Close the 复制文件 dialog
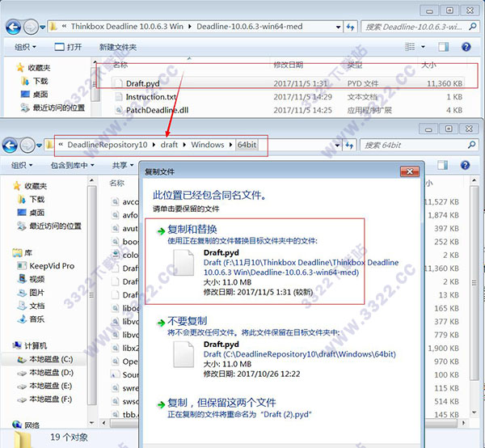The height and width of the screenshot is (448, 485). coord(410,171)
